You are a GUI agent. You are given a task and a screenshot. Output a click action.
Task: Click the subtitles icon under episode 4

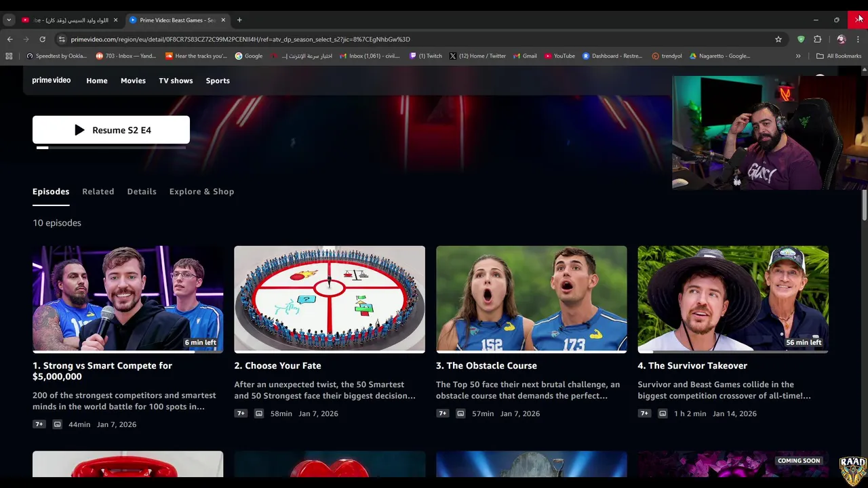click(663, 413)
